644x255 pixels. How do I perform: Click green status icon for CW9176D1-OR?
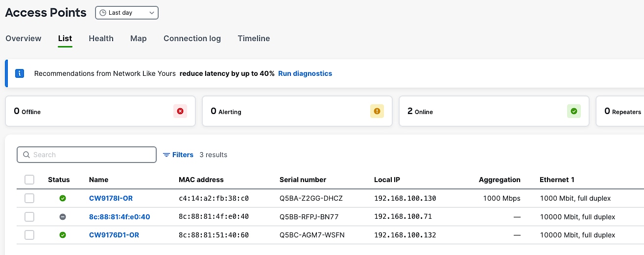point(63,235)
